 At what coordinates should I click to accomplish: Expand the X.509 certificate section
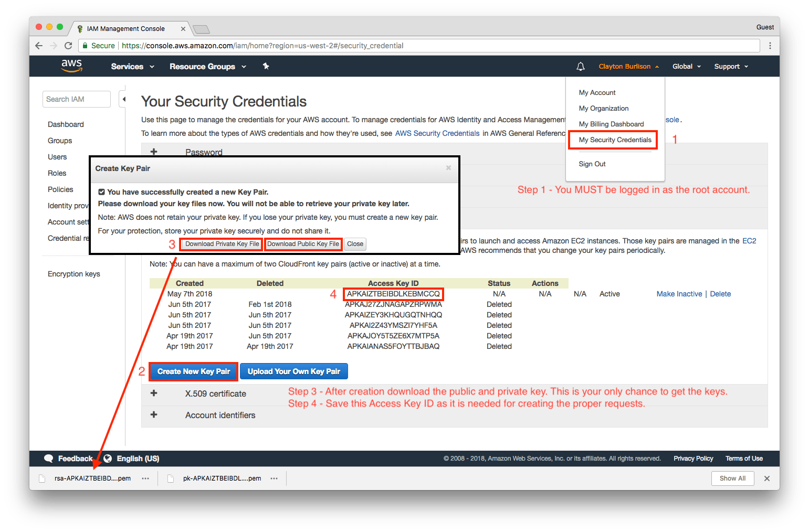click(x=154, y=393)
